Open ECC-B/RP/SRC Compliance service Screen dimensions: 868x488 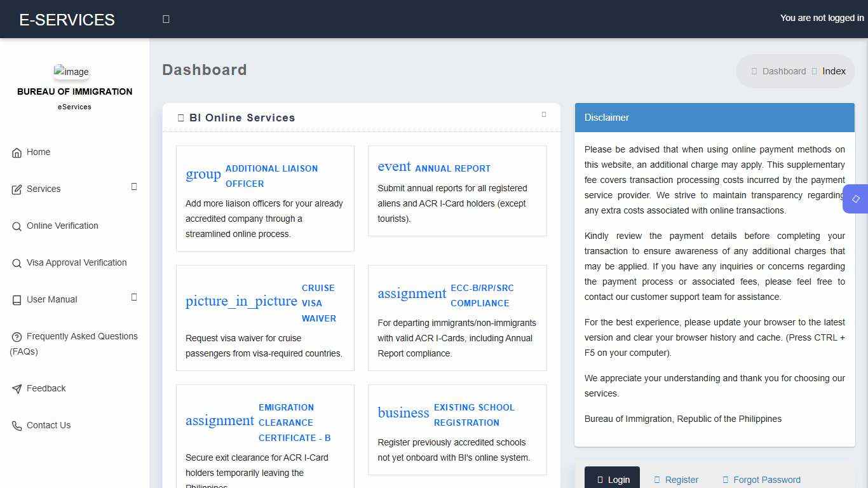[482, 295]
